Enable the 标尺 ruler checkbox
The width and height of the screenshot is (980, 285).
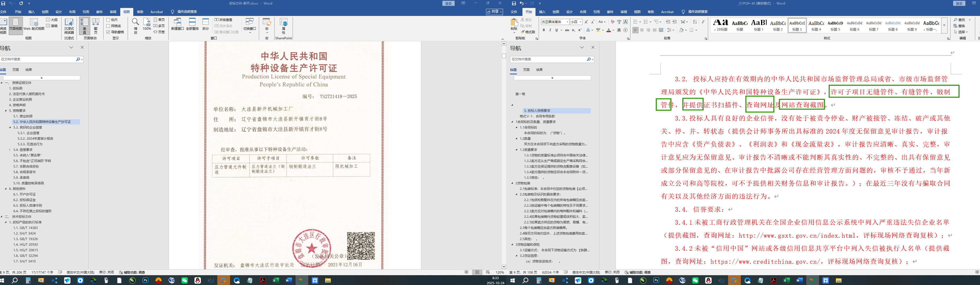pyautogui.click(x=109, y=20)
